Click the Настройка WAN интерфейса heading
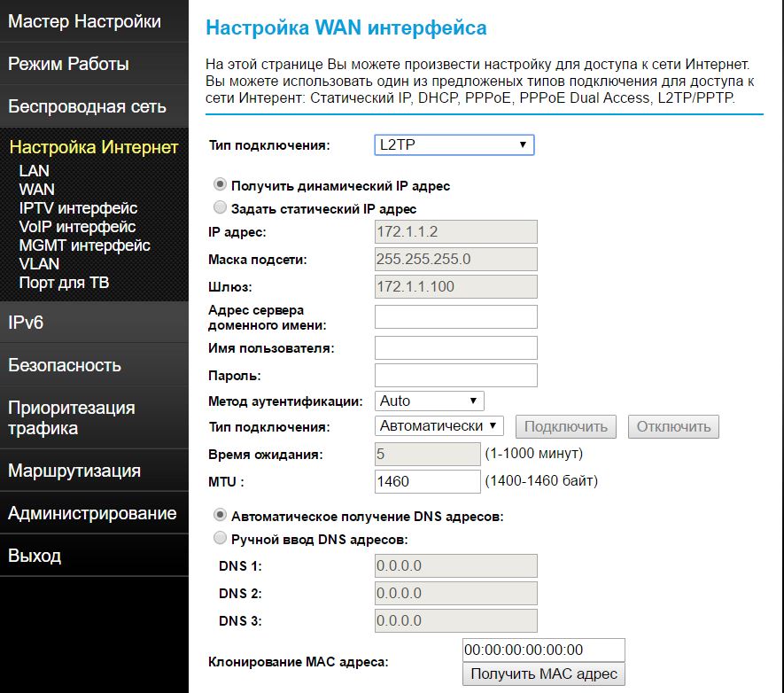Screen dimensions: 784x693 point(346,27)
